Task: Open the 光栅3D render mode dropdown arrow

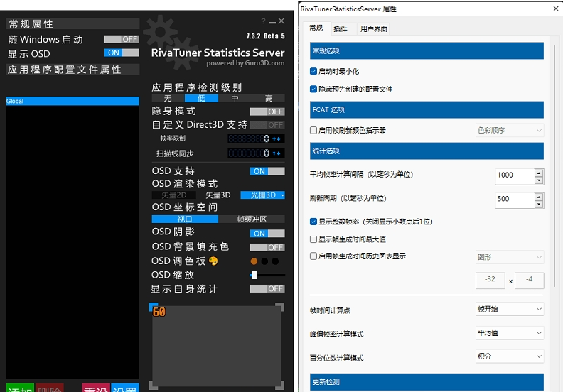Action: 283,195
